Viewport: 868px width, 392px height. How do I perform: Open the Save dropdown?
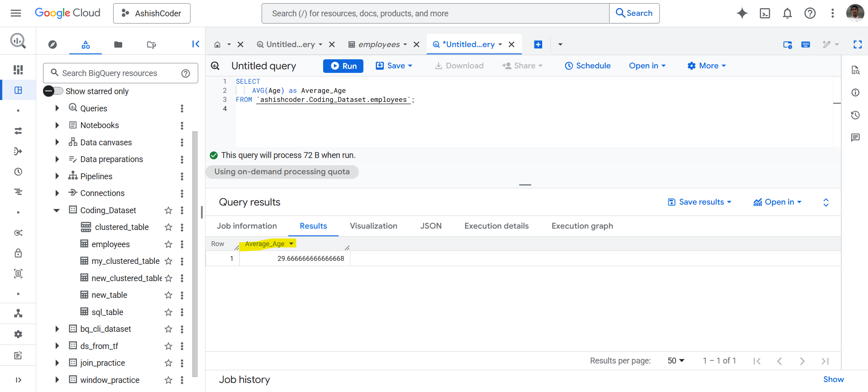pyautogui.click(x=394, y=66)
